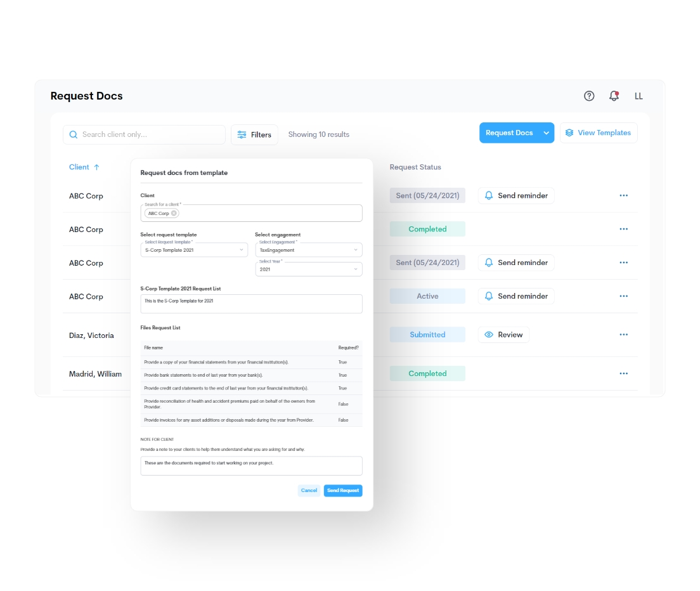700x591 pixels.
Task: Cancel the request docs dialog
Action: pyautogui.click(x=309, y=491)
